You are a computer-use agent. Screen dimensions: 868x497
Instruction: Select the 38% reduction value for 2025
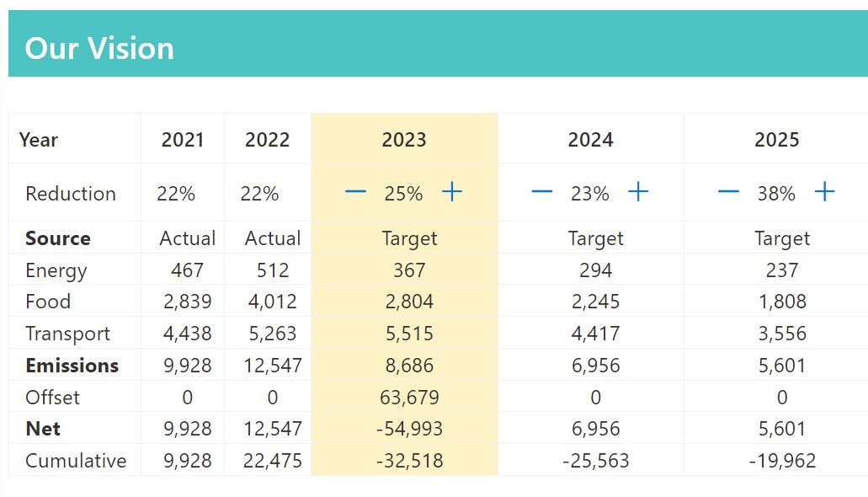[777, 194]
